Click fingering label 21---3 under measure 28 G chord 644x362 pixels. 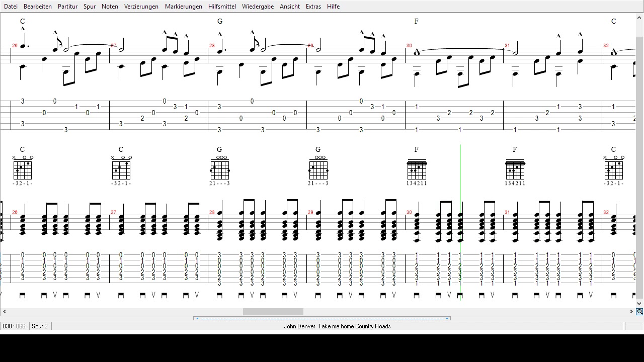219,184
